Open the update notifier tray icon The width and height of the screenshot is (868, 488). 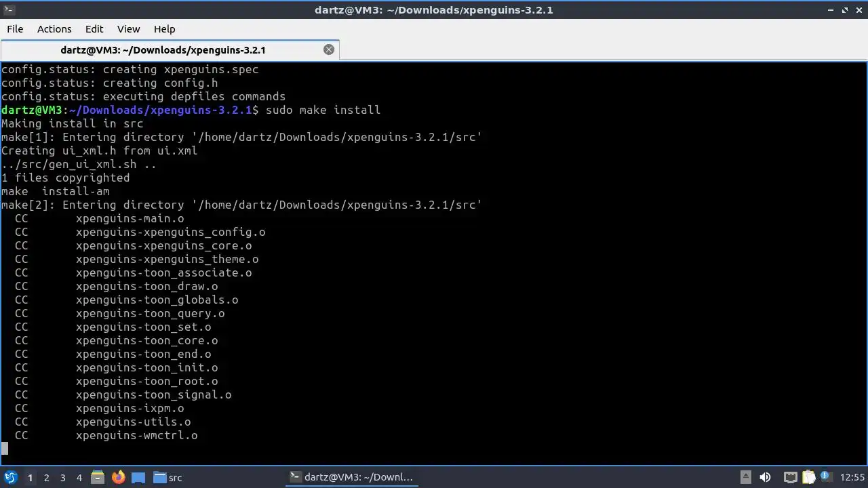[826, 477]
